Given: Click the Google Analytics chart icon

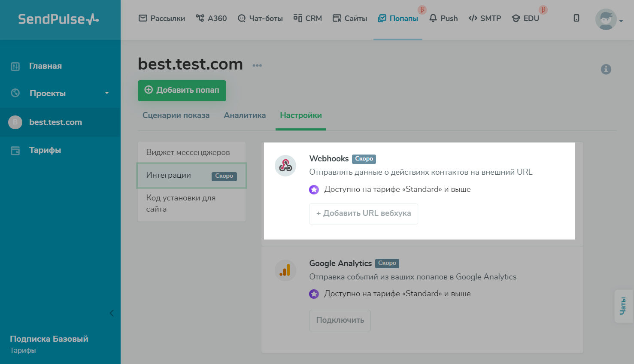Looking at the screenshot, I should 285,270.
